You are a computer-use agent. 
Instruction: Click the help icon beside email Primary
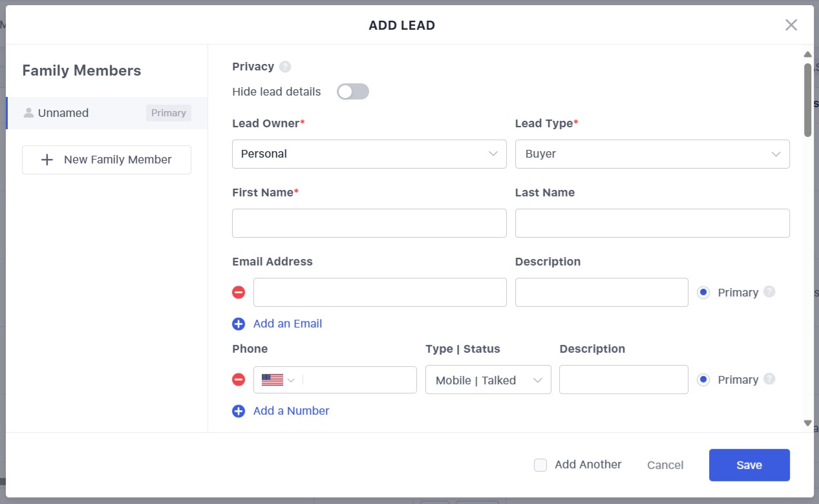769,291
